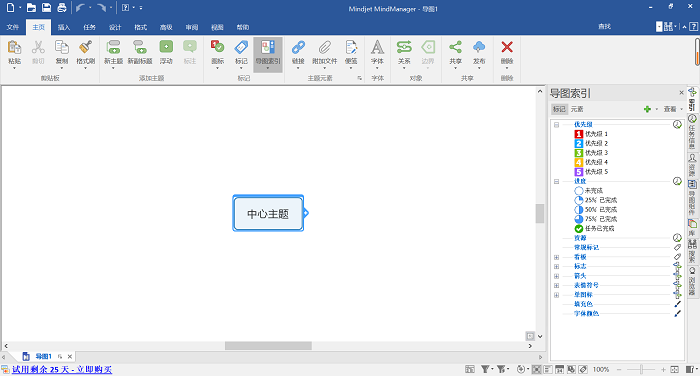This screenshot has height=376, width=700.
Task: Switch to the 元素 elements tab
Action: pyautogui.click(x=577, y=109)
